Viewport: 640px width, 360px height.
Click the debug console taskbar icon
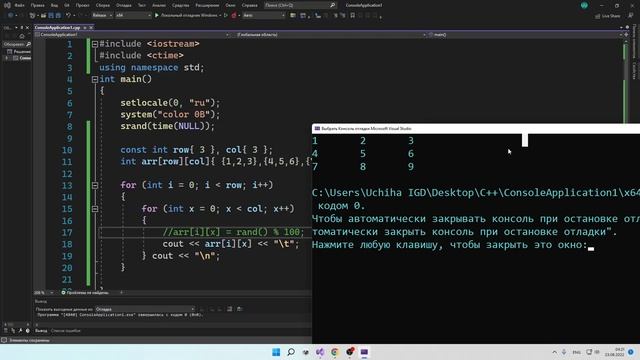(x=364, y=352)
